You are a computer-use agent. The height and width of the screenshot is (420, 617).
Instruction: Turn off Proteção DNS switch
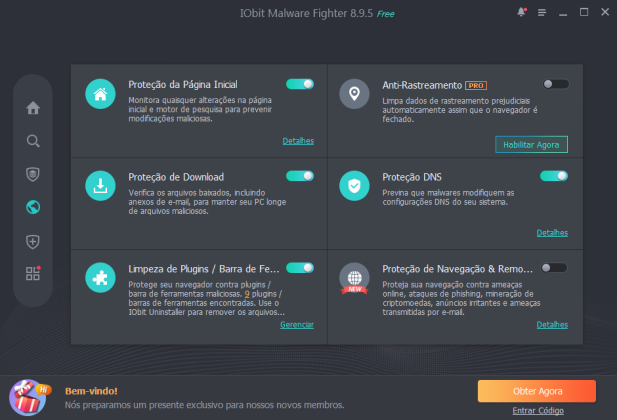point(554,176)
